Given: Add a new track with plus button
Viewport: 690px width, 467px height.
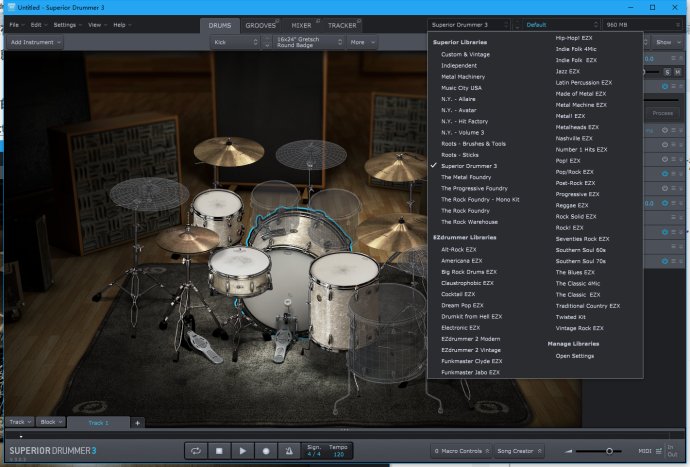Looking at the screenshot, I should pyautogui.click(x=137, y=423).
